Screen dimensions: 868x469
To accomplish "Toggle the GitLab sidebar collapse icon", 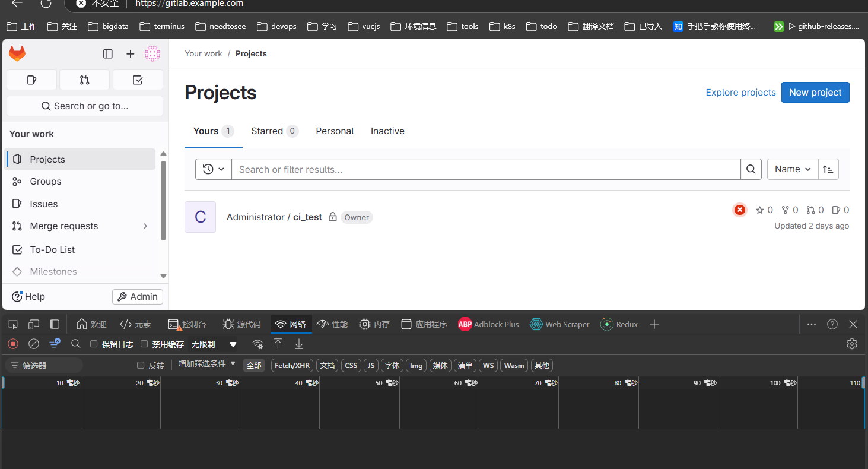I will [108, 54].
